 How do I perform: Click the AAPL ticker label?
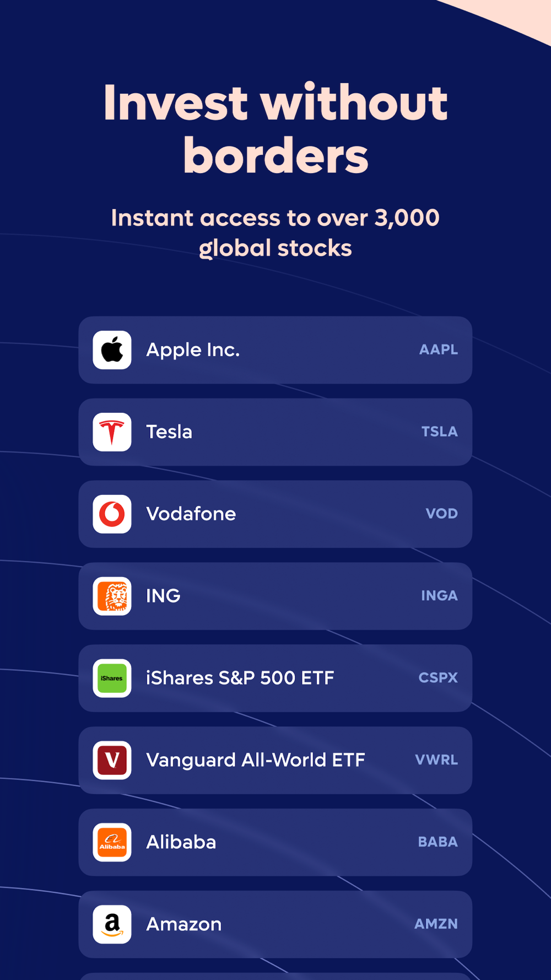pos(439,349)
